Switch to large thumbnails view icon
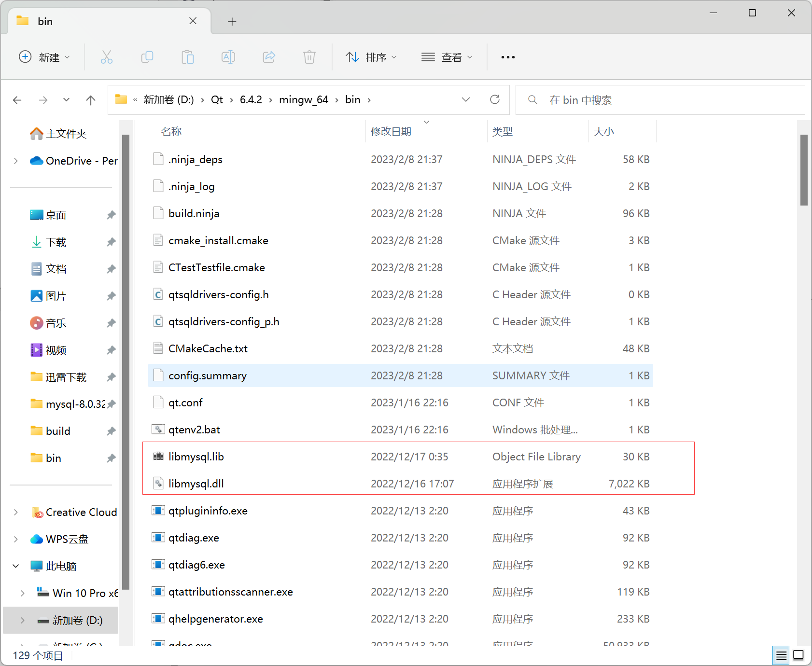This screenshot has width=812, height=666. pos(798,655)
